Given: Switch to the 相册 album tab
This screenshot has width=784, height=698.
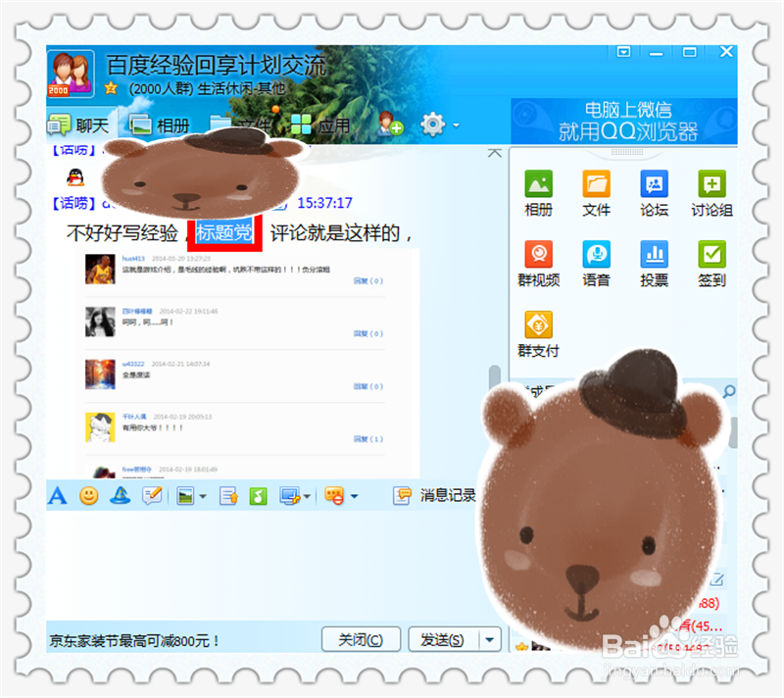Looking at the screenshot, I should tap(160, 125).
